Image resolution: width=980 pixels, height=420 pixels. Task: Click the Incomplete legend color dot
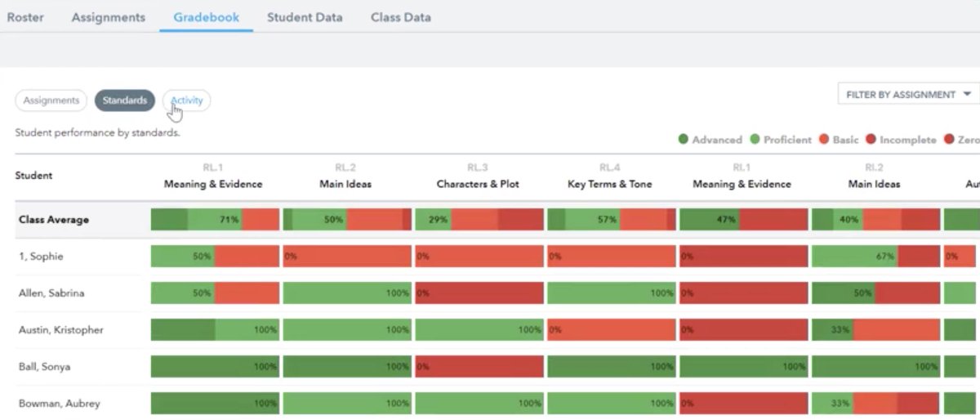(x=871, y=140)
